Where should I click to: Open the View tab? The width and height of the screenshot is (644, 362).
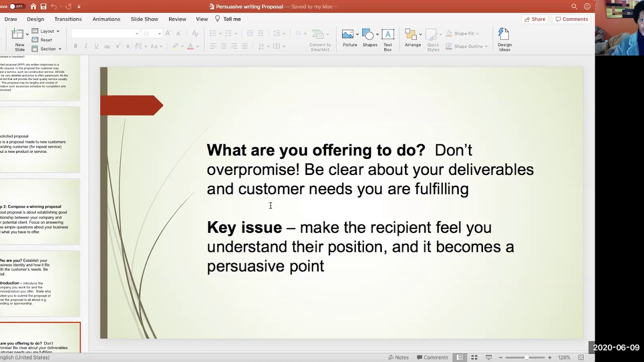coord(202,19)
